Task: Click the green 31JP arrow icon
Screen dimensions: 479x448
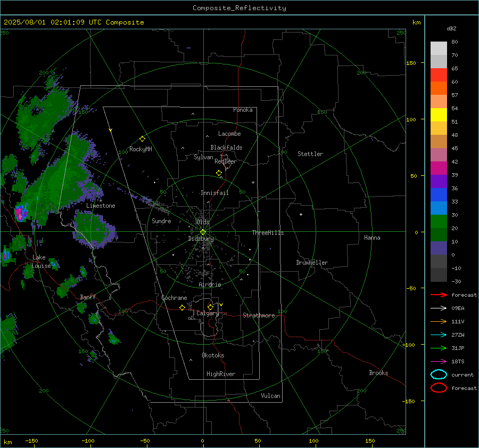Action: tap(439, 348)
